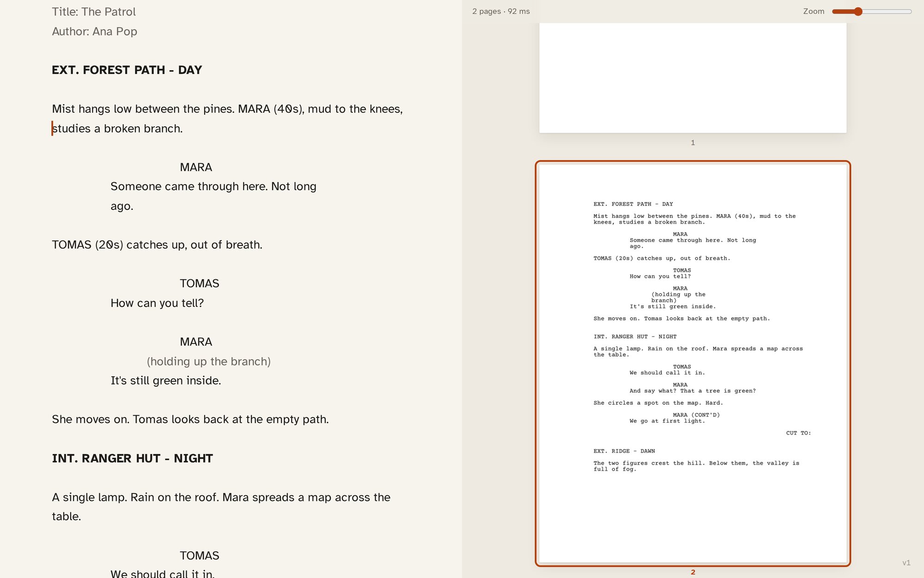Click the 'Title: The Patrol' line
The width and height of the screenshot is (924, 578).
94,12
